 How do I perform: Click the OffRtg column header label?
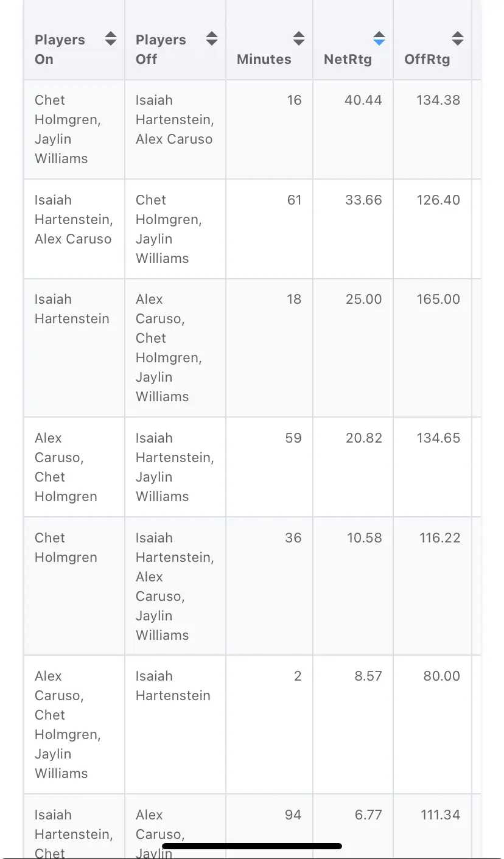tap(427, 59)
